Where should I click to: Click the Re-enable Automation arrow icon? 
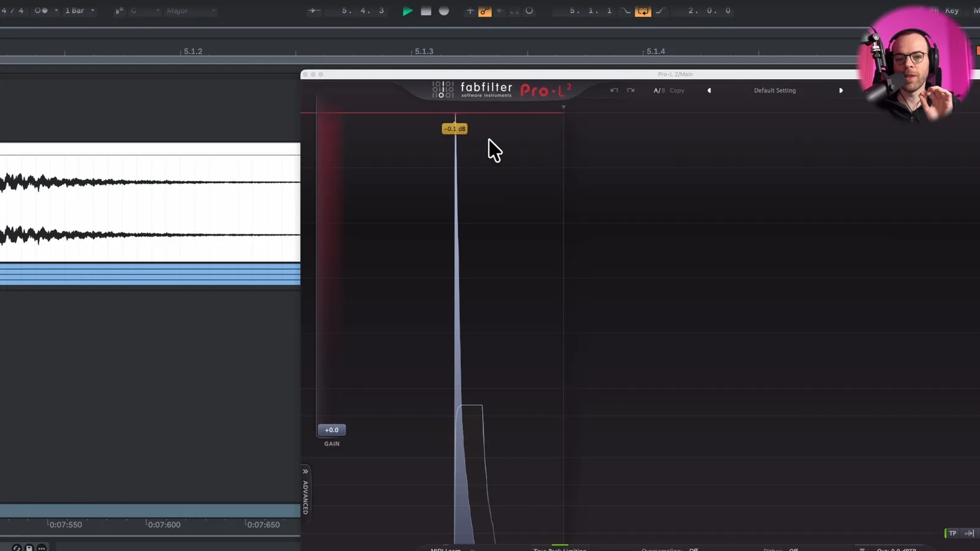pos(499,11)
